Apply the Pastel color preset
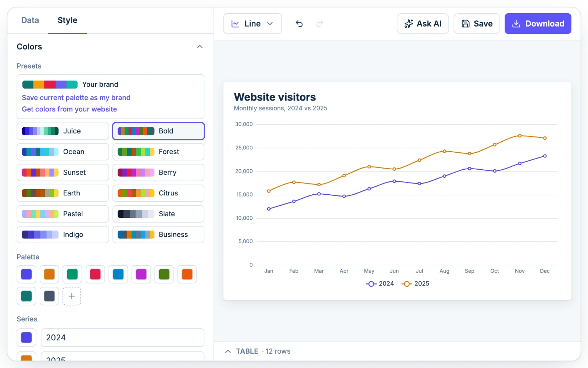The height and width of the screenshot is (368, 588). pos(63,214)
